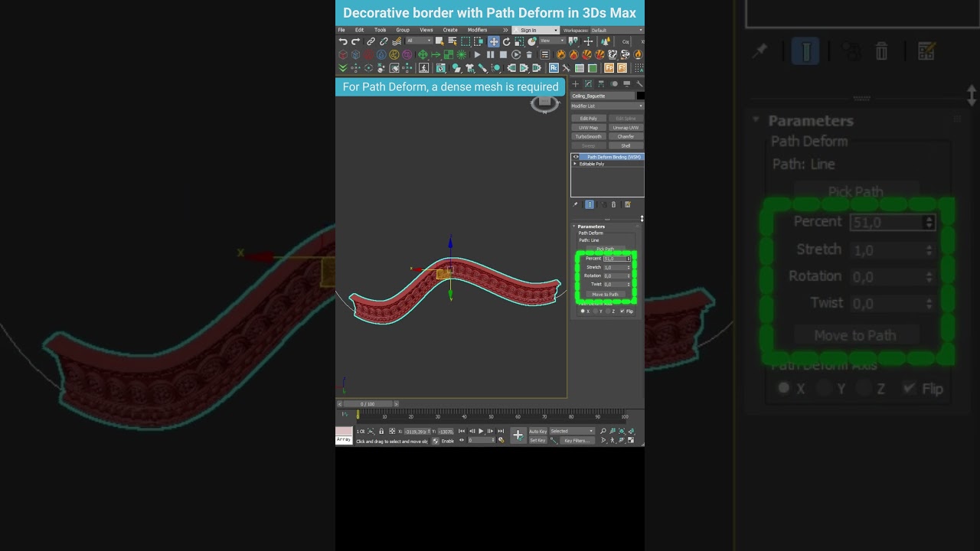Open the Edit menu
Viewport: 980px width, 551px height.
coord(359,30)
